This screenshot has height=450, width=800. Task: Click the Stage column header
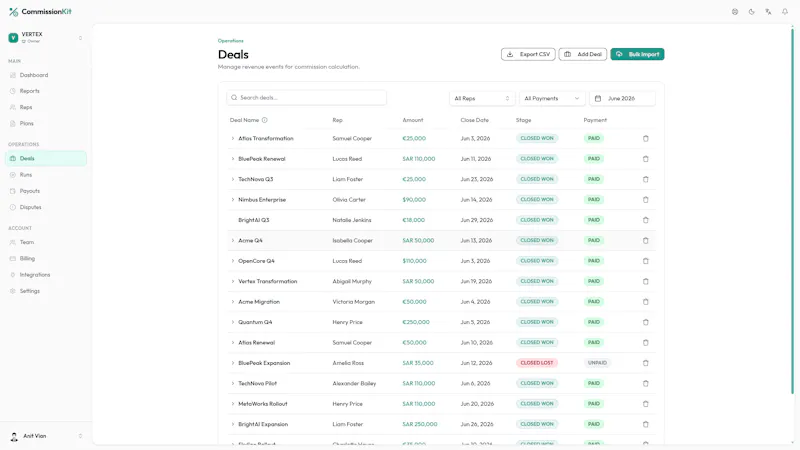523,120
